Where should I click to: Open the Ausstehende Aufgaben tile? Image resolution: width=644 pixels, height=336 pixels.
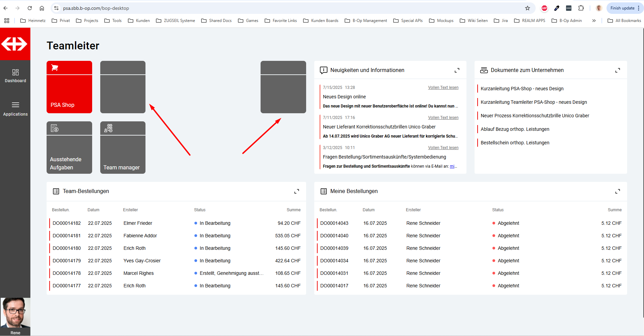click(69, 148)
